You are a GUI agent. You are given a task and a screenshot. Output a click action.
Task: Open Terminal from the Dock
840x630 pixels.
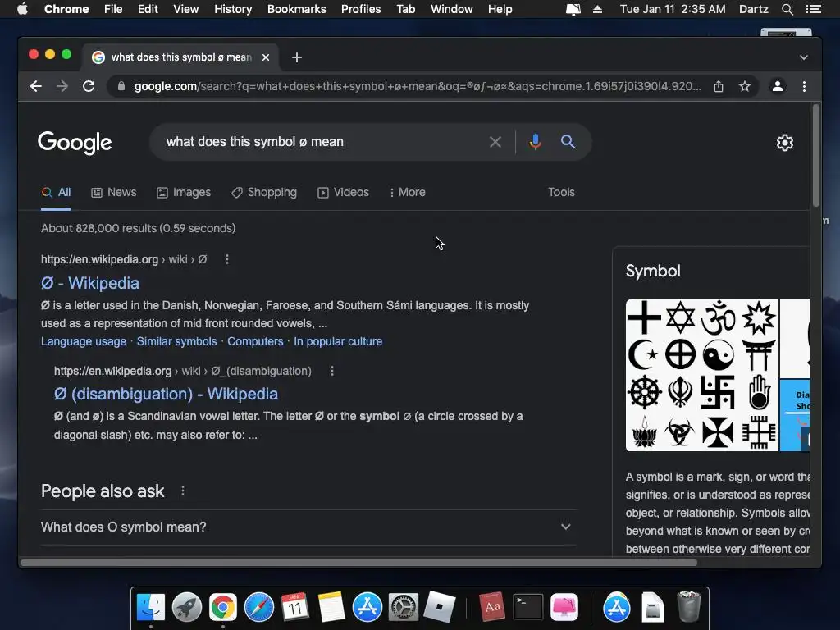(528, 607)
